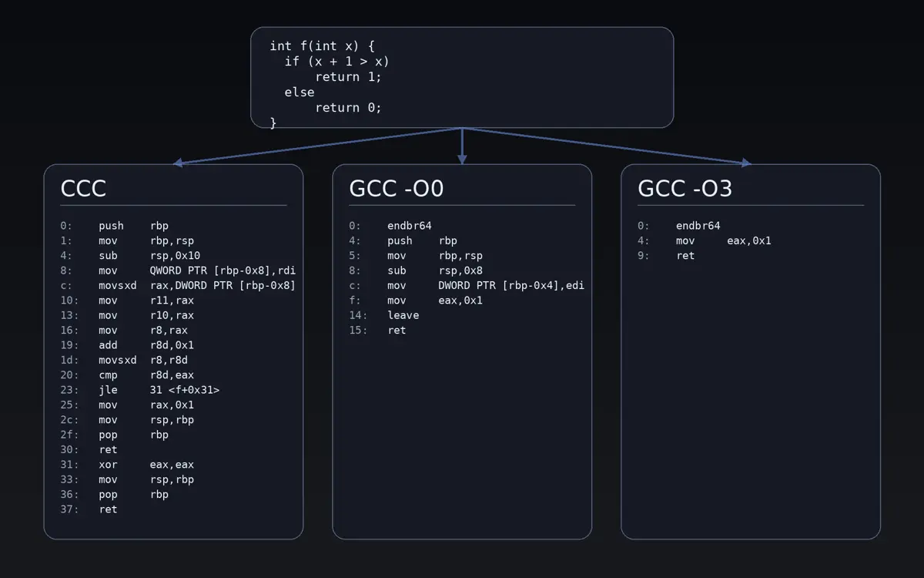Image resolution: width=924 pixels, height=578 pixels.
Task: Click the 'if (x + 1 > x)' source line
Action: click(x=337, y=62)
